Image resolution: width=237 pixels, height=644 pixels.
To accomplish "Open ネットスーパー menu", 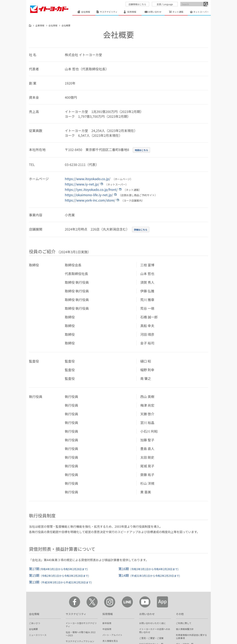I will coord(199,12).
